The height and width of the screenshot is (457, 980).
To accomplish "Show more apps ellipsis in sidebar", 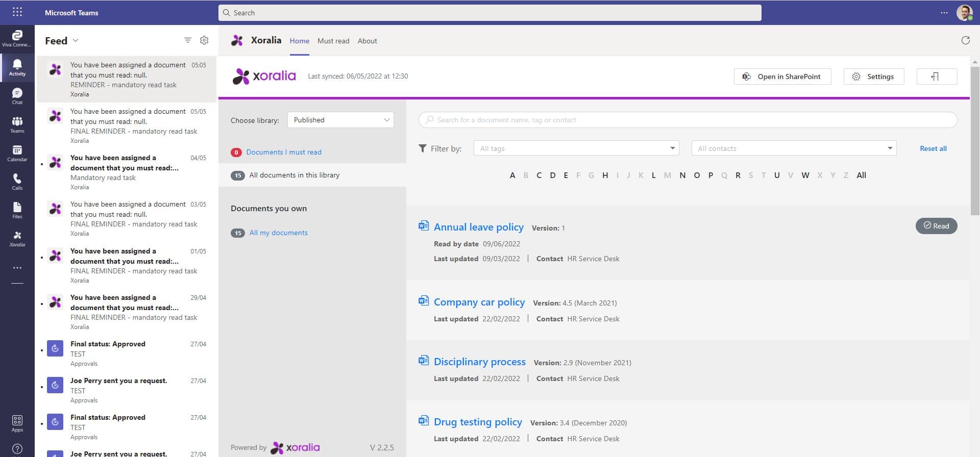I will click(x=17, y=267).
